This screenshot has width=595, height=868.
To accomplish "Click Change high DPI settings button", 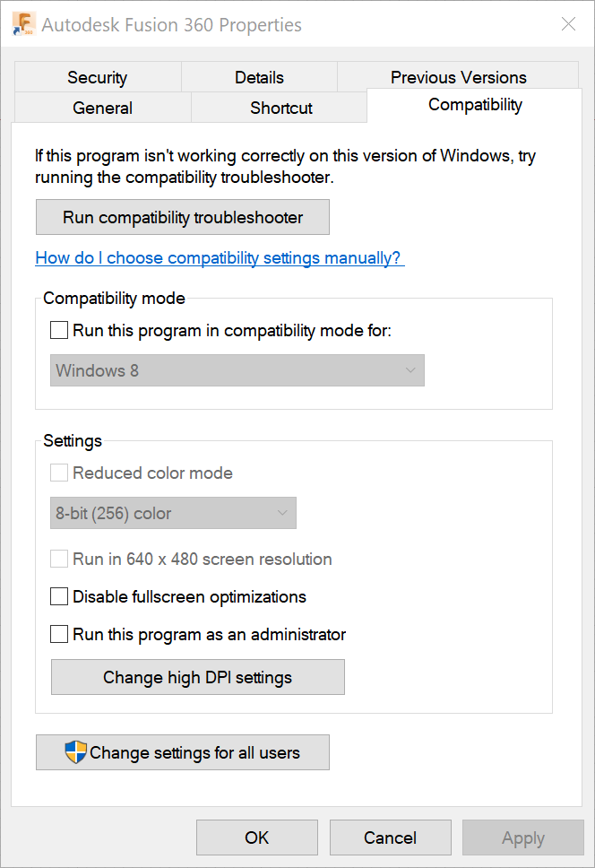I will pos(197,677).
